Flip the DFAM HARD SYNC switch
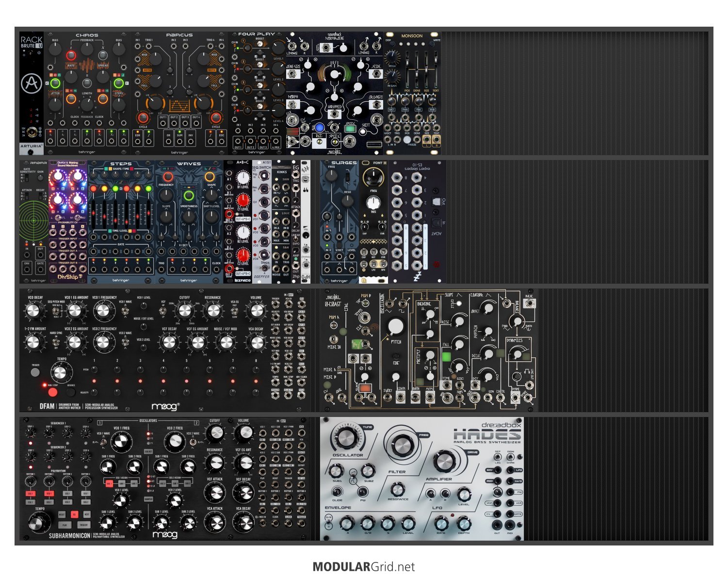The height and width of the screenshot is (577, 728). tap(56, 341)
